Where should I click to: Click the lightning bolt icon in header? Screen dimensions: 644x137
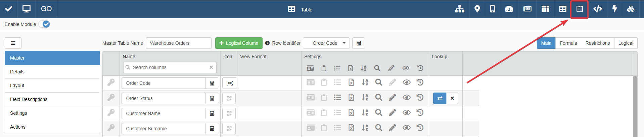click(614, 9)
